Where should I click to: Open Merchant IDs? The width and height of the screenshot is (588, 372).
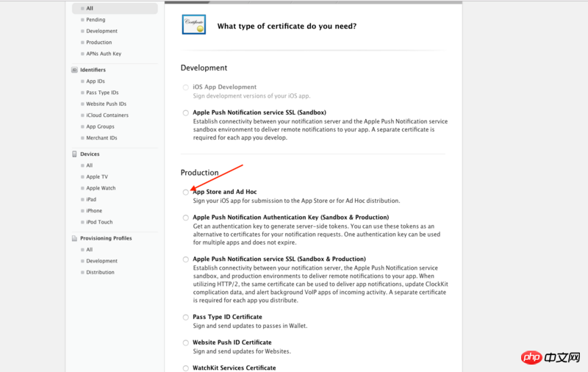[x=101, y=138]
